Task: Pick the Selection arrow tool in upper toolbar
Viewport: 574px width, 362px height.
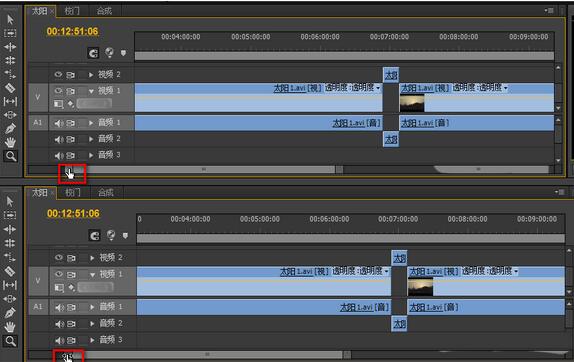Action: [10, 19]
